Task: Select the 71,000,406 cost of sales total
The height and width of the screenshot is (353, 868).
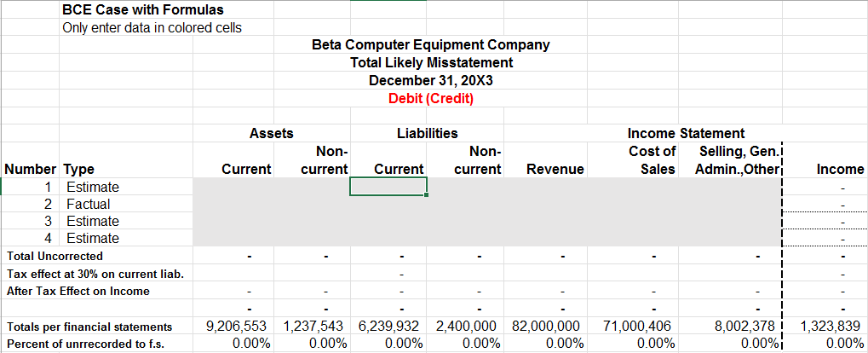Action: 636,326
